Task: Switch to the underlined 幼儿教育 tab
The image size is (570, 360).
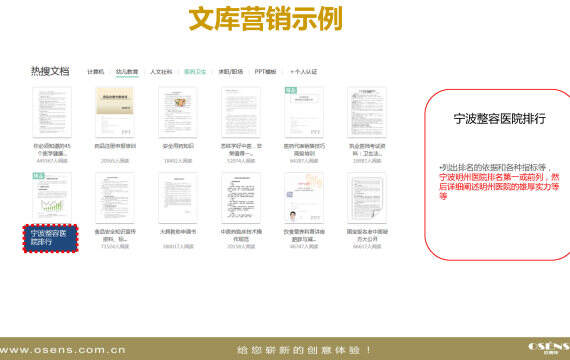Action: tap(127, 72)
